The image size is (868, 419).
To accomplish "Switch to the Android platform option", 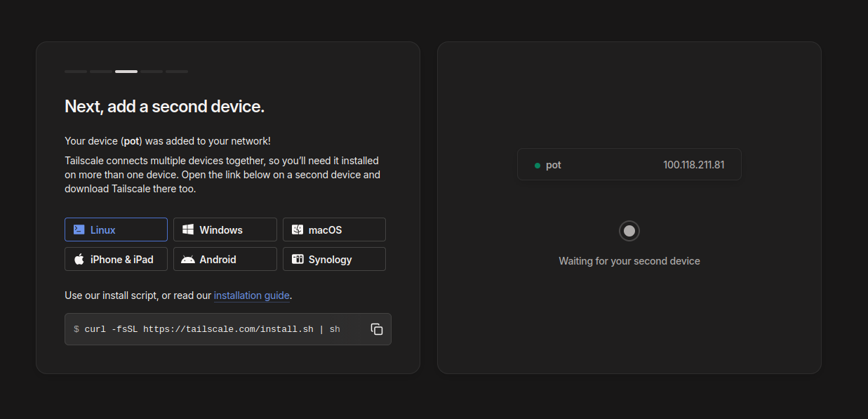I will 225,258.
